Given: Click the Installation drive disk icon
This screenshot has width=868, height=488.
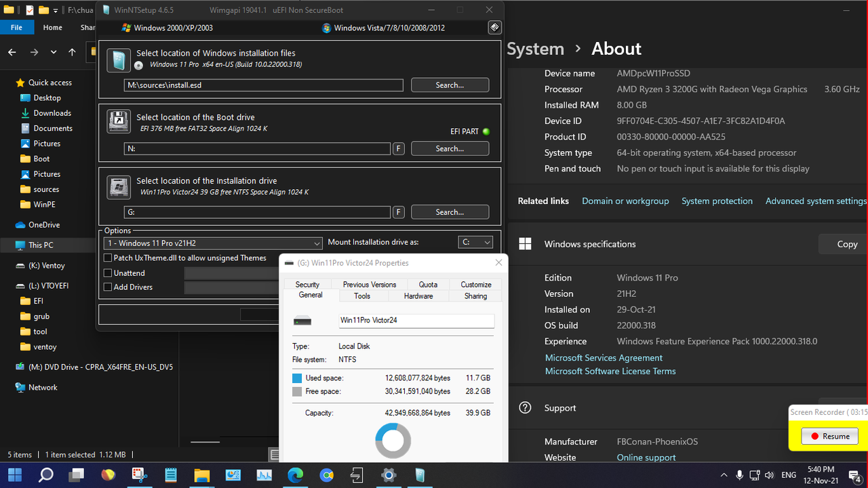Looking at the screenshot, I should click(x=119, y=187).
